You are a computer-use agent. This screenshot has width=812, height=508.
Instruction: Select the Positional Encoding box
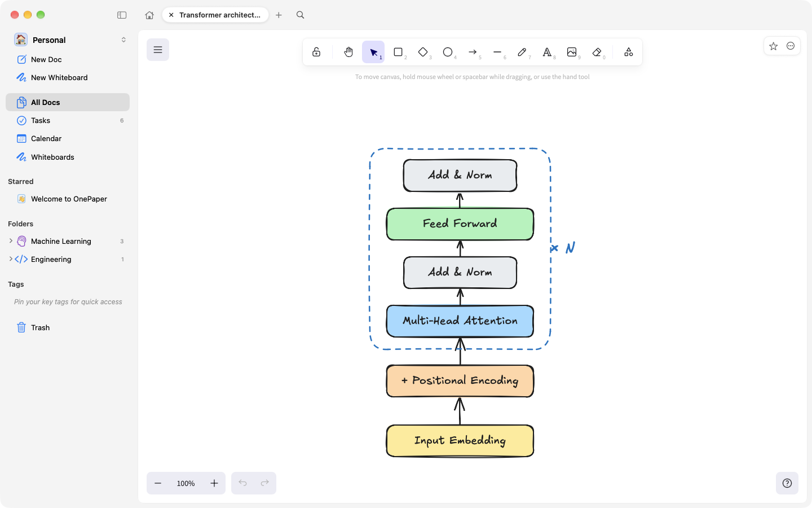(460, 381)
